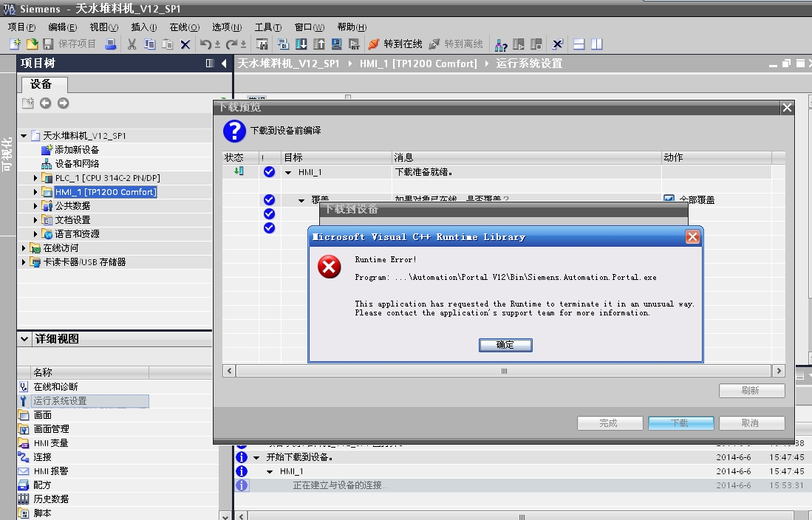Open the 在线(O) menu

(185, 27)
